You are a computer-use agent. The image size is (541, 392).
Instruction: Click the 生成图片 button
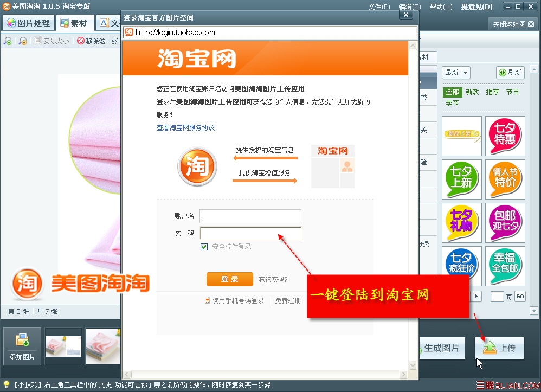coord(442,348)
